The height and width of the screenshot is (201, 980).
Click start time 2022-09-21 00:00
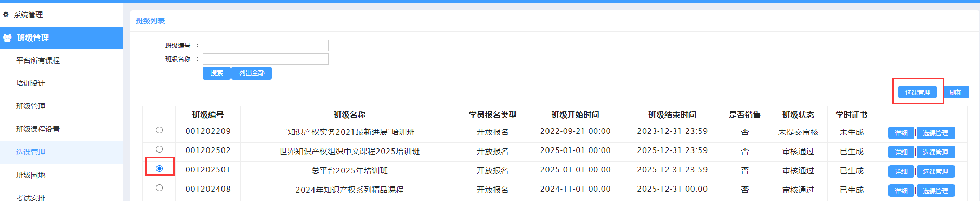[576, 131]
